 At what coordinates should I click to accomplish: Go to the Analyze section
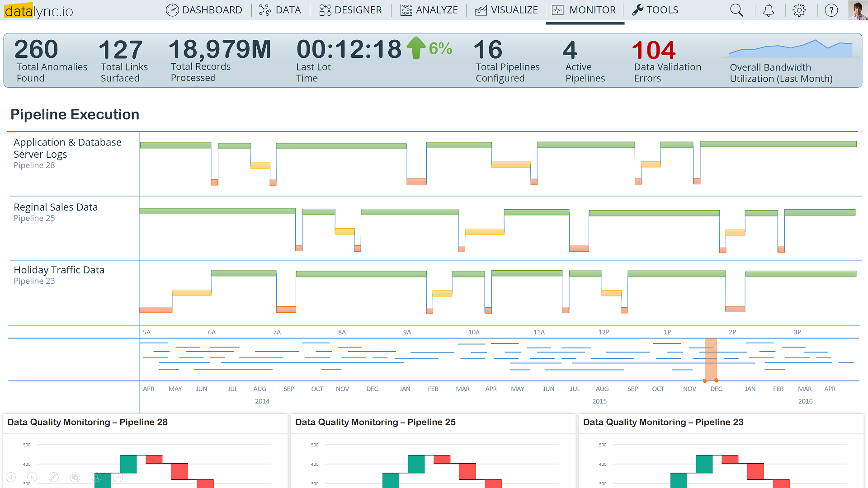pyautogui.click(x=429, y=10)
